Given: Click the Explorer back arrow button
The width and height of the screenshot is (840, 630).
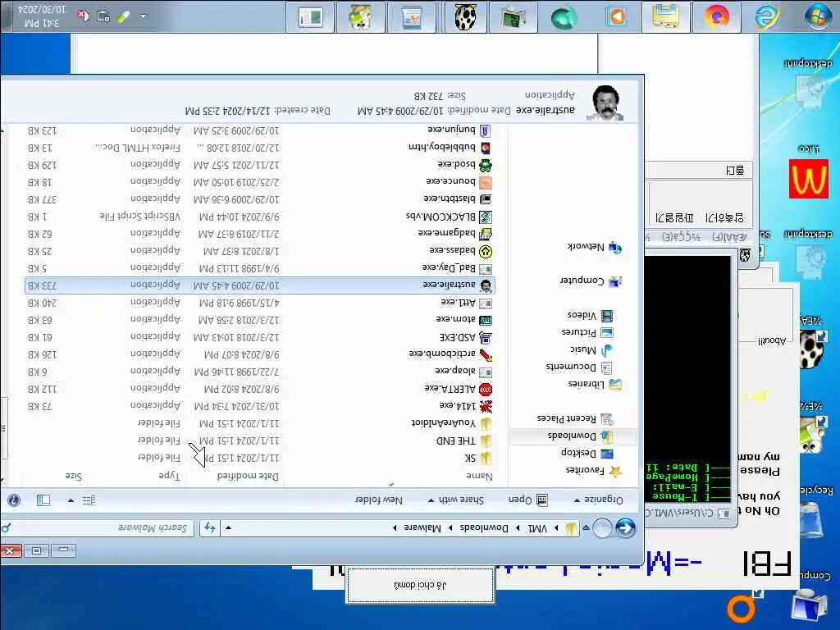Looking at the screenshot, I should click(x=625, y=528).
